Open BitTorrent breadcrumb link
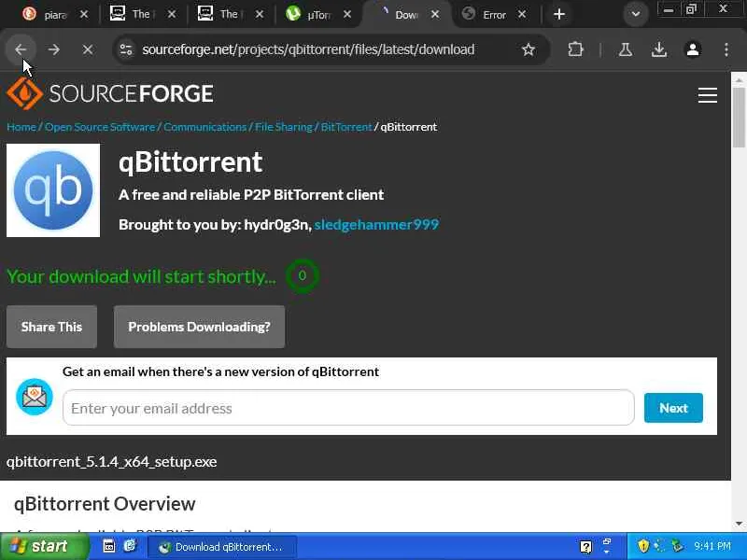Image resolution: width=747 pixels, height=560 pixels. 346,127
